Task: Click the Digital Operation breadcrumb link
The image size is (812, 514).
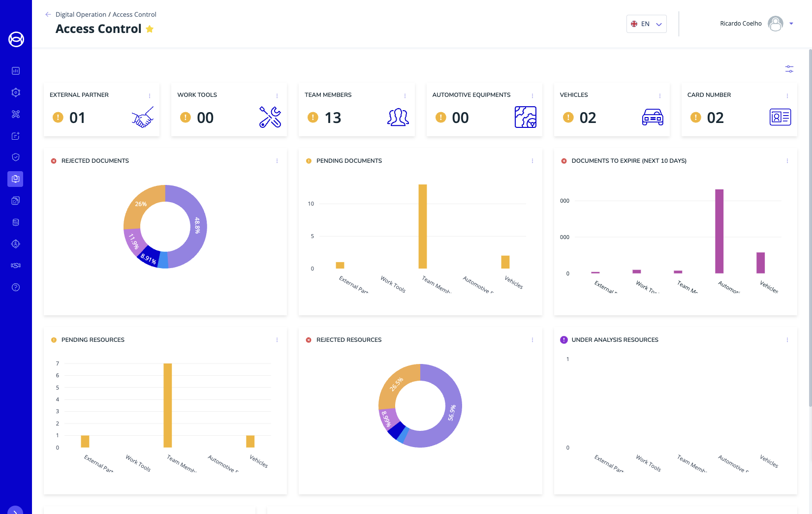Action: point(81,15)
